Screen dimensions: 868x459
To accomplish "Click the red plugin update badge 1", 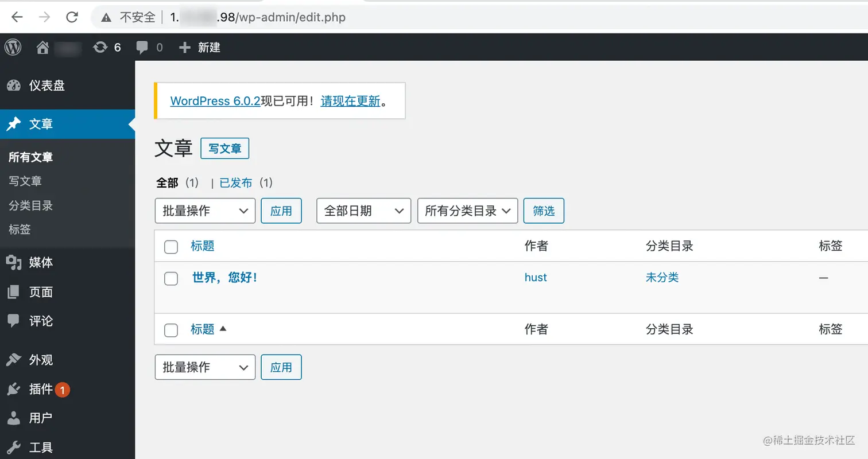I will click(63, 390).
